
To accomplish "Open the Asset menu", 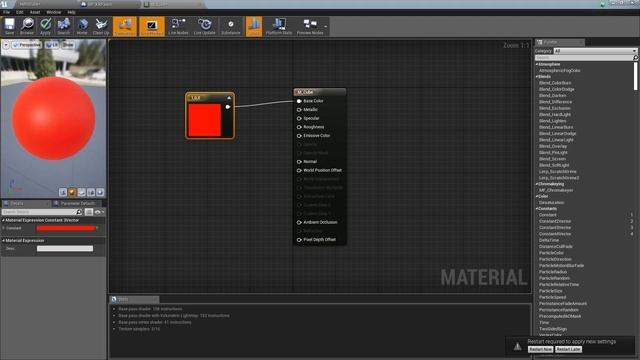I will [x=35, y=12].
